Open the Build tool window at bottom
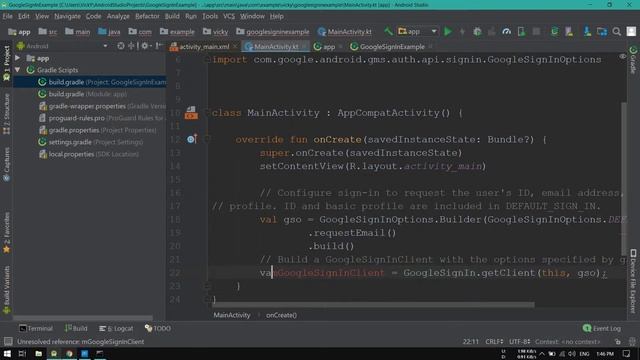This screenshot has height=360, width=640. click(x=76, y=328)
